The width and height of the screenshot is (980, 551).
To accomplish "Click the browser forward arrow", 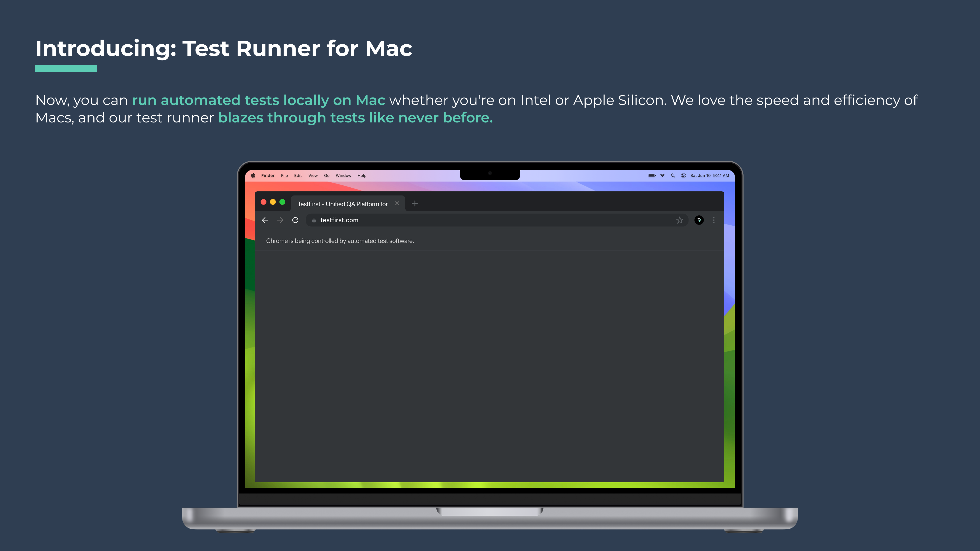I will coord(280,220).
